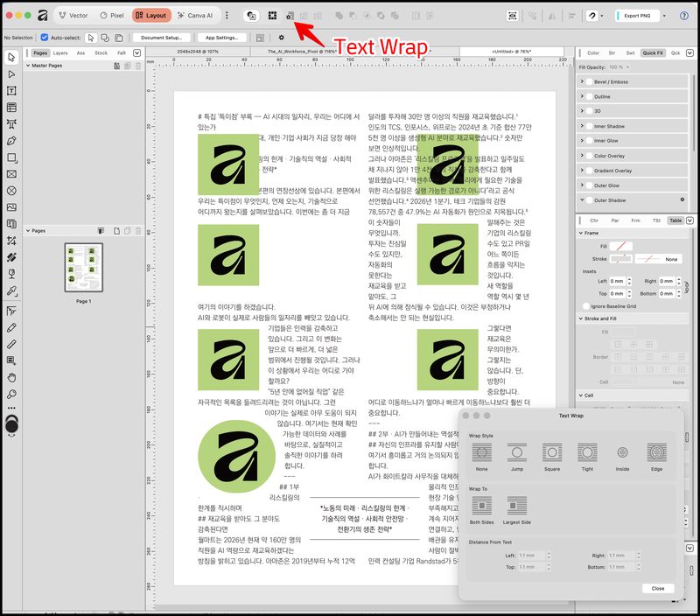700x616 pixels.
Task: Pick the View hand tool
Action: [x=11, y=378]
